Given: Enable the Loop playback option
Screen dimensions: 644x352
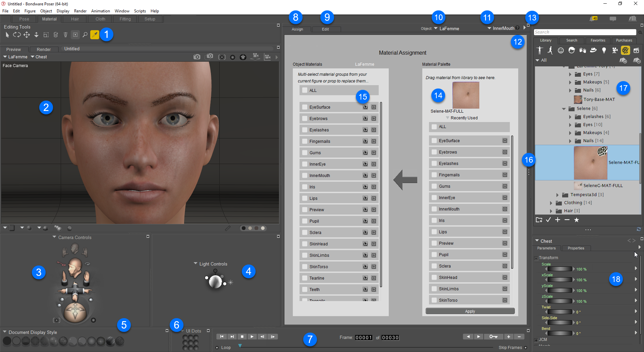Looking at the screenshot, I should (x=217, y=348).
